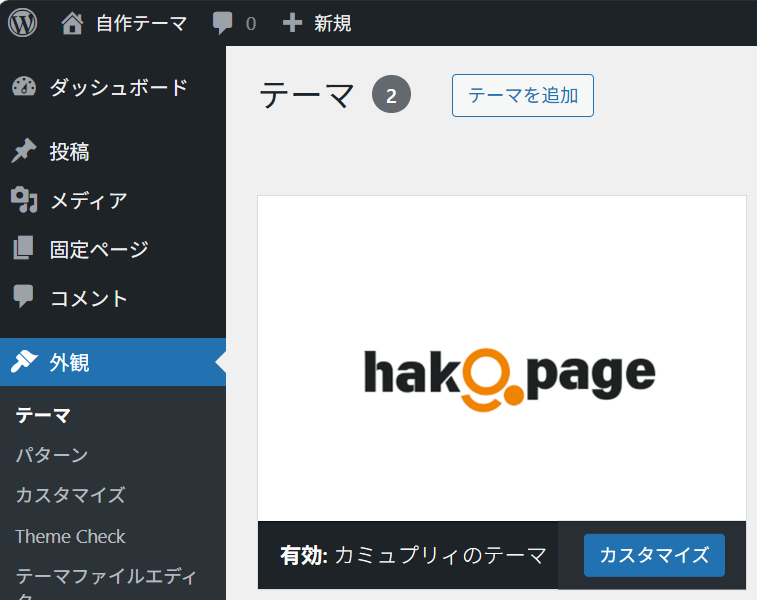Screen dimensions: 757x600
Task: Click the テーマを追加 button
Action: pyautogui.click(x=523, y=96)
